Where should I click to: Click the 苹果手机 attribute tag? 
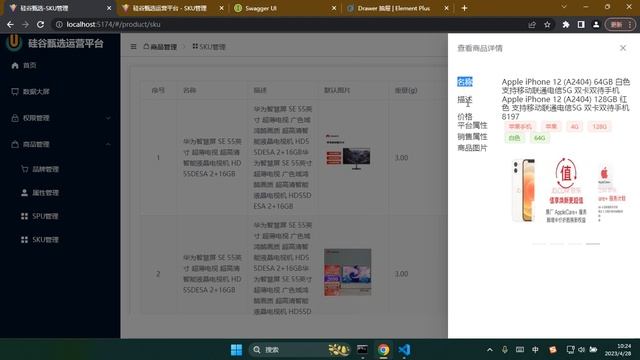click(520, 127)
